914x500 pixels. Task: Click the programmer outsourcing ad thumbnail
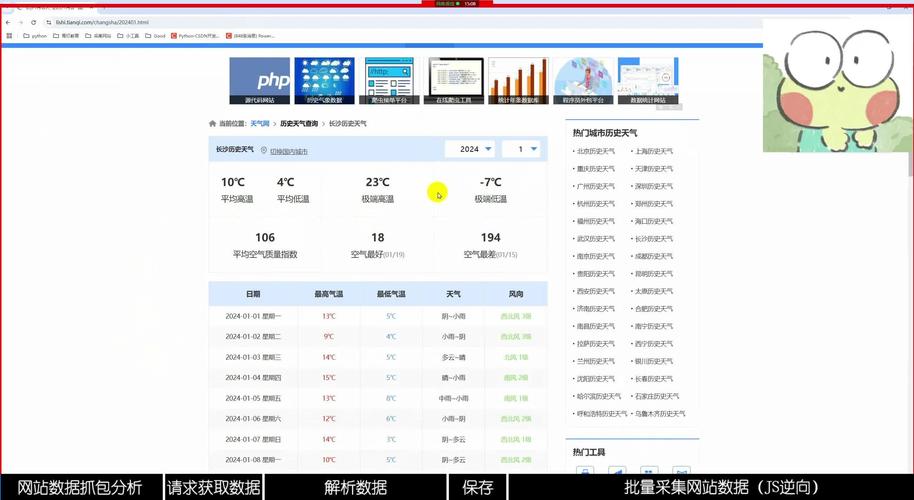[583, 80]
